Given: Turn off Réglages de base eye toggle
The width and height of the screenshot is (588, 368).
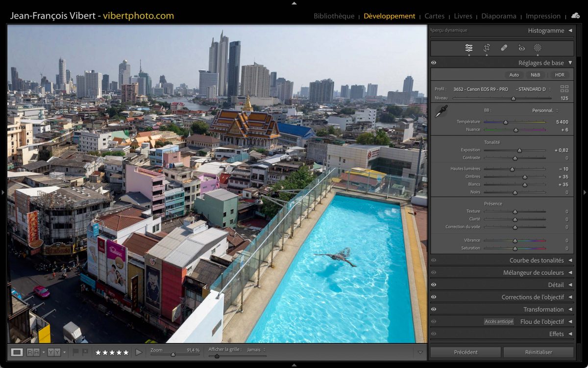Looking at the screenshot, I should [x=434, y=63].
